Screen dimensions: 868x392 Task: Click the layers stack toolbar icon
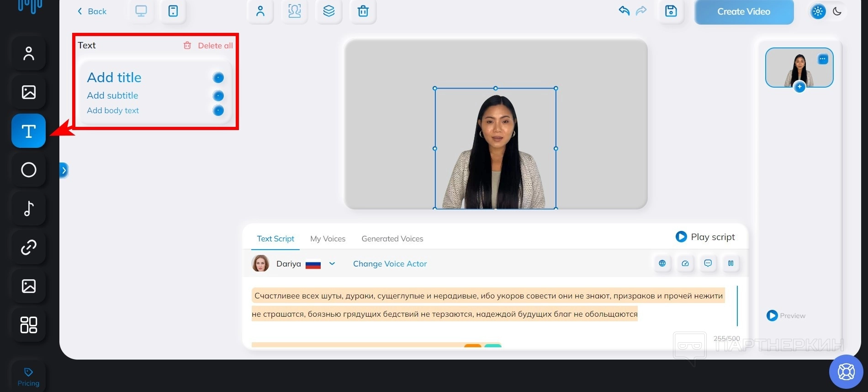point(328,11)
